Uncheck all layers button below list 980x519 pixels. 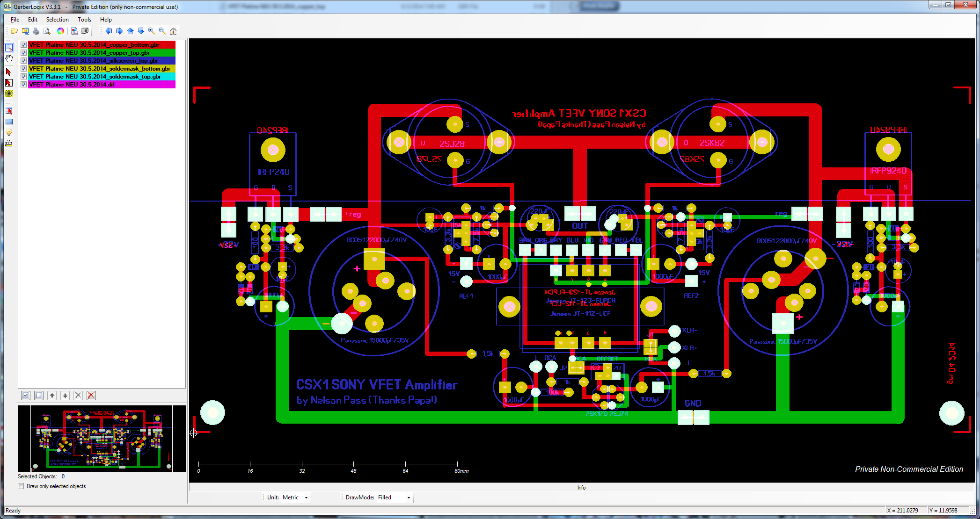[x=39, y=396]
